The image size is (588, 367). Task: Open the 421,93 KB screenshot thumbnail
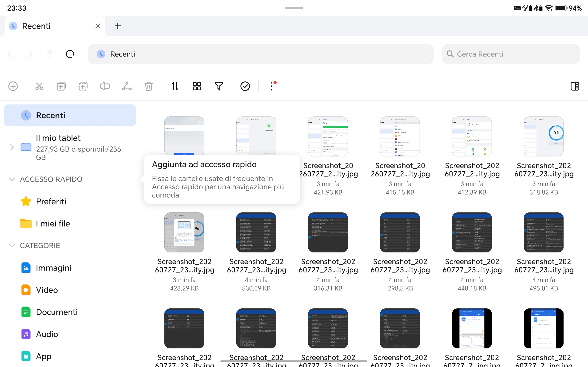(328, 136)
